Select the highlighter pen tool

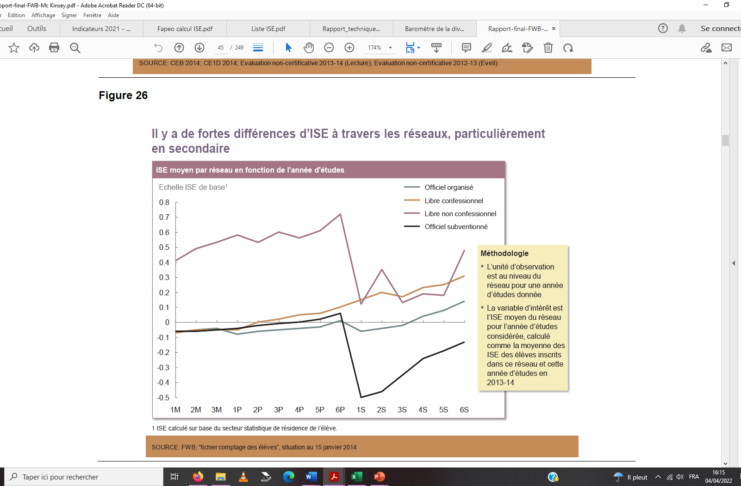point(486,47)
